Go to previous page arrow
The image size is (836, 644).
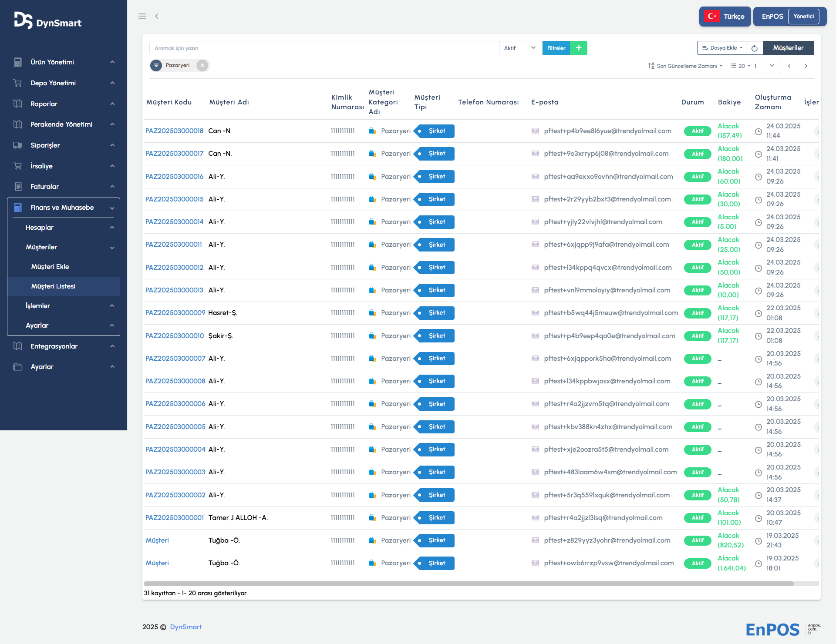(x=789, y=66)
